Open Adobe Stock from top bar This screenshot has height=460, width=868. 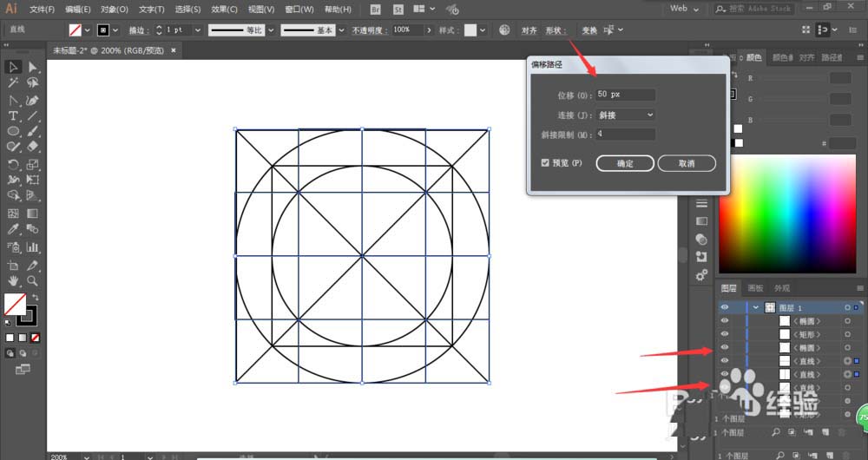coord(398,10)
